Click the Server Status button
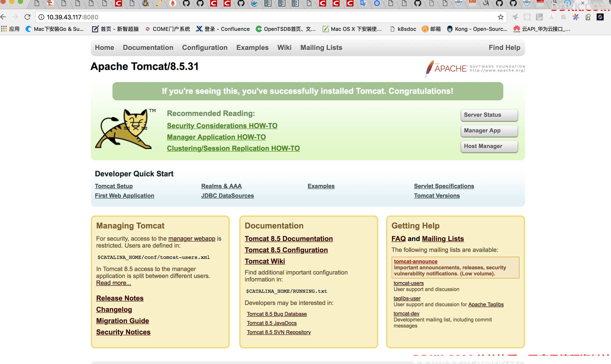The width and height of the screenshot is (611, 364). pos(489,115)
